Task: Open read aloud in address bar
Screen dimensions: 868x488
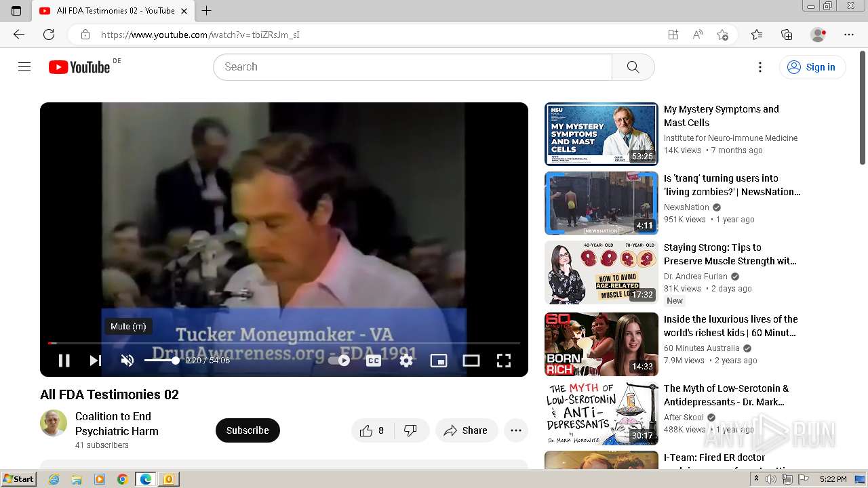Action: pos(698,35)
